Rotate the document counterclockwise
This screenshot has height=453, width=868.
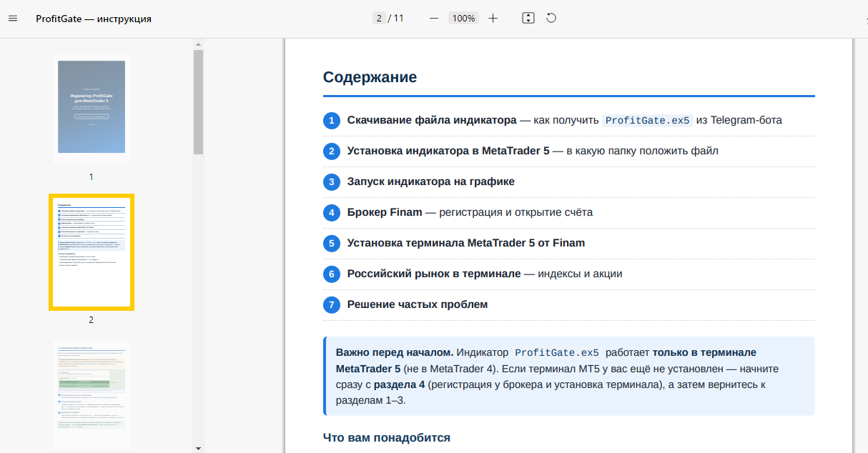[551, 19]
